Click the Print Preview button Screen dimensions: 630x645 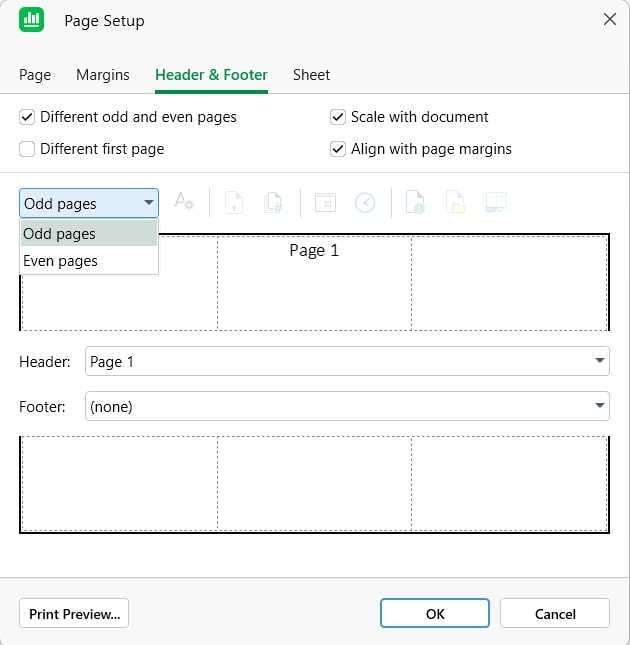point(74,614)
